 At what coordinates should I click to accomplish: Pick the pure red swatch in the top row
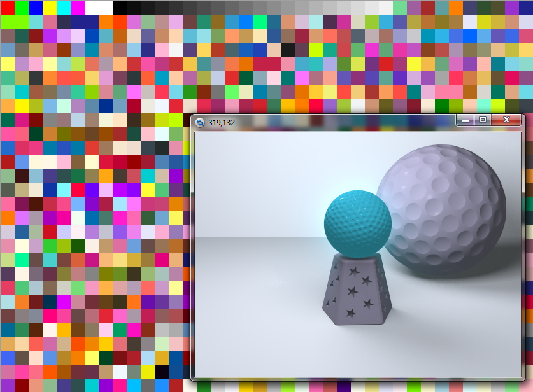click(x=7, y=7)
